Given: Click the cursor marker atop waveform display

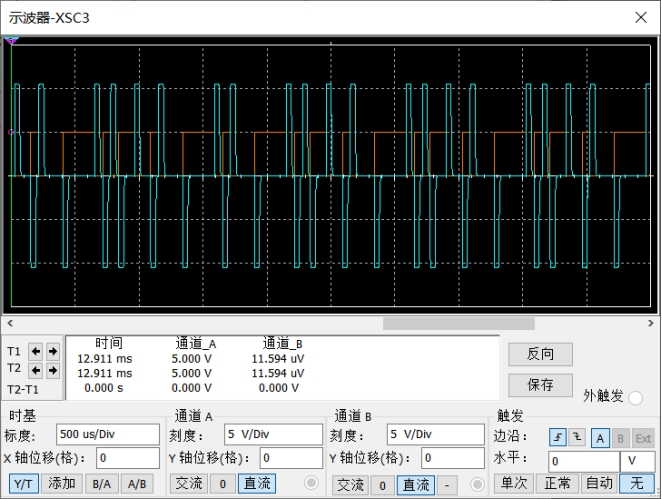Looking at the screenshot, I should click(11, 41).
